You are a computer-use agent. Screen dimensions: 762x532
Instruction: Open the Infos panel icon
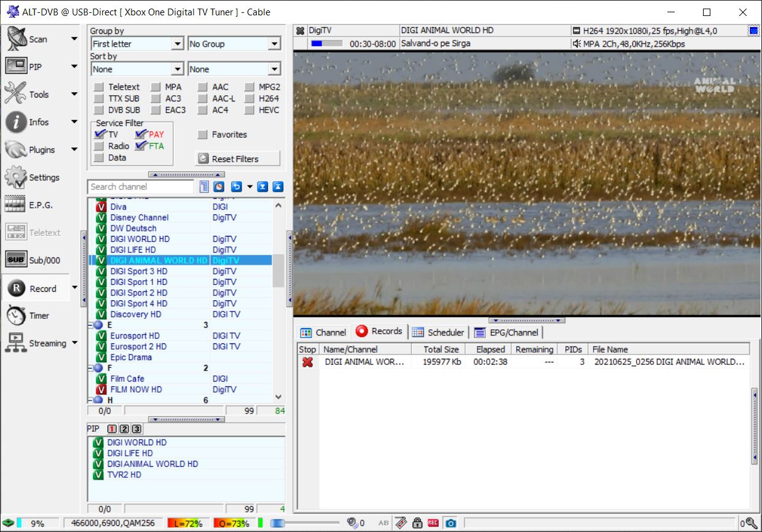pos(16,122)
